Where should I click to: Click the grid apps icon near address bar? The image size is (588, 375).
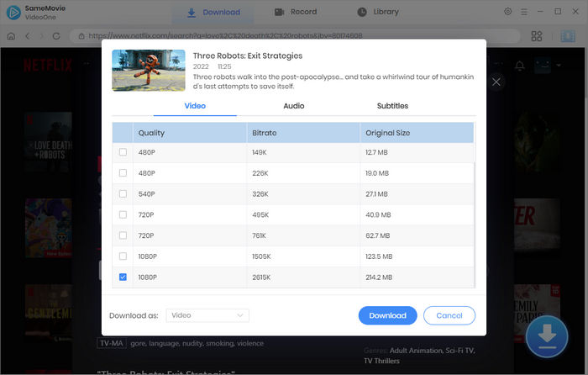(537, 36)
